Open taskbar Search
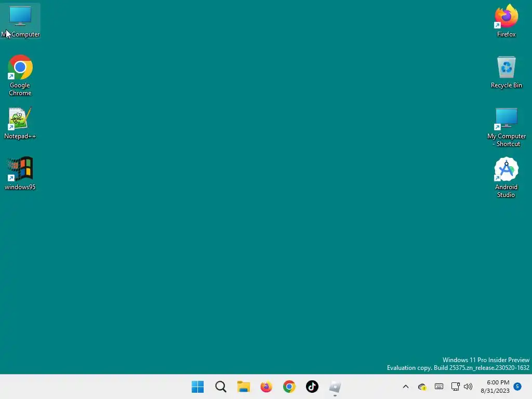The height and width of the screenshot is (399, 532). (220, 387)
